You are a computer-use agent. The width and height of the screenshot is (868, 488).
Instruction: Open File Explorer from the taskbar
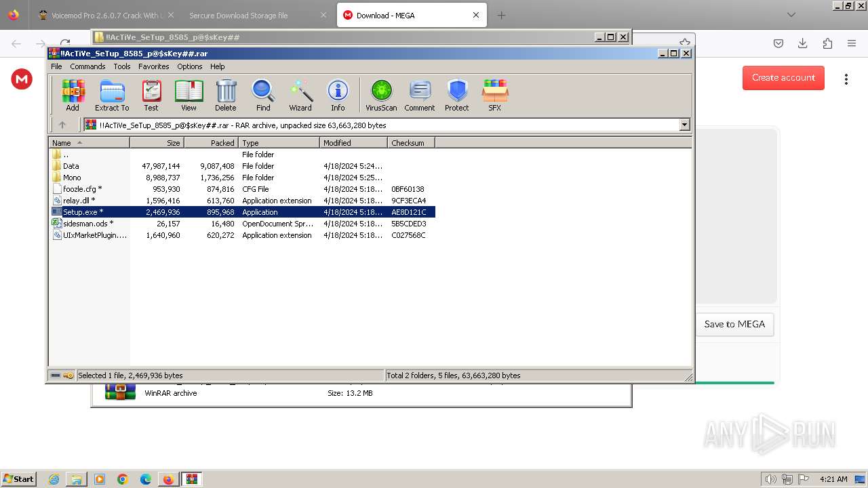[x=77, y=479]
